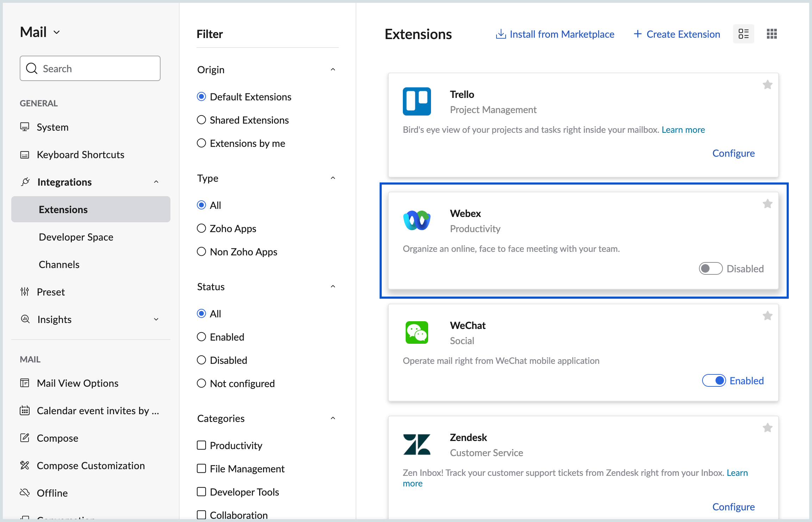Expand the Insights settings group
The height and width of the screenshot is (522, 812).
coord(156,319)
